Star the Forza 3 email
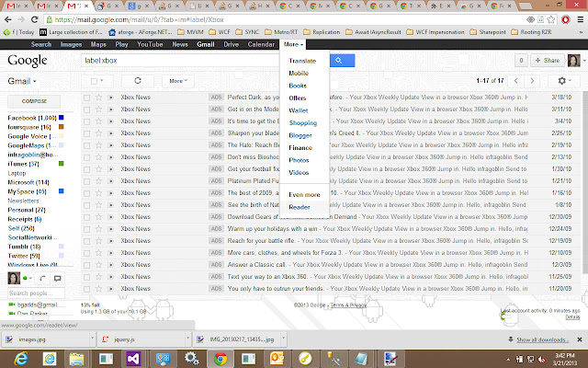The image size is (588, 368). coord(98,253)
